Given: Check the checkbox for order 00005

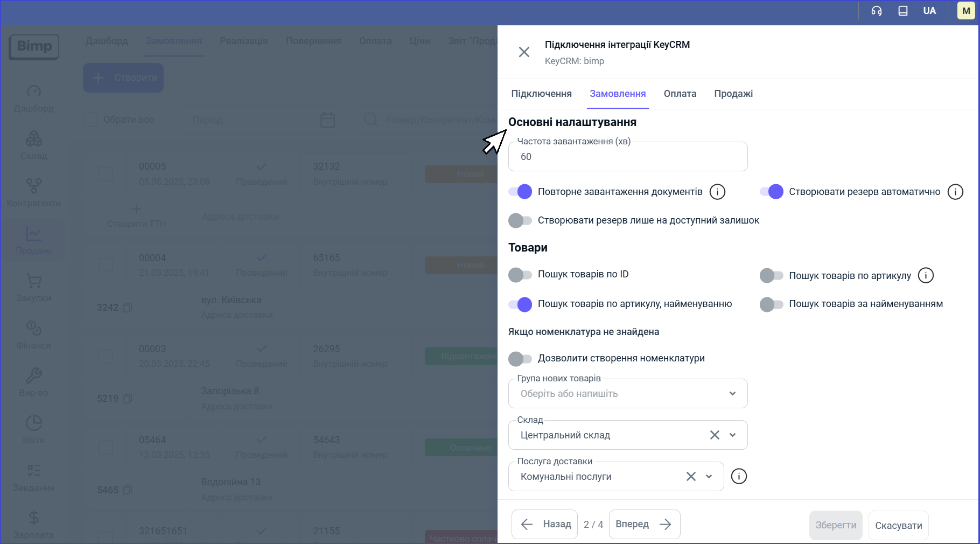Looking at the screenshot, I should (106, 174).
